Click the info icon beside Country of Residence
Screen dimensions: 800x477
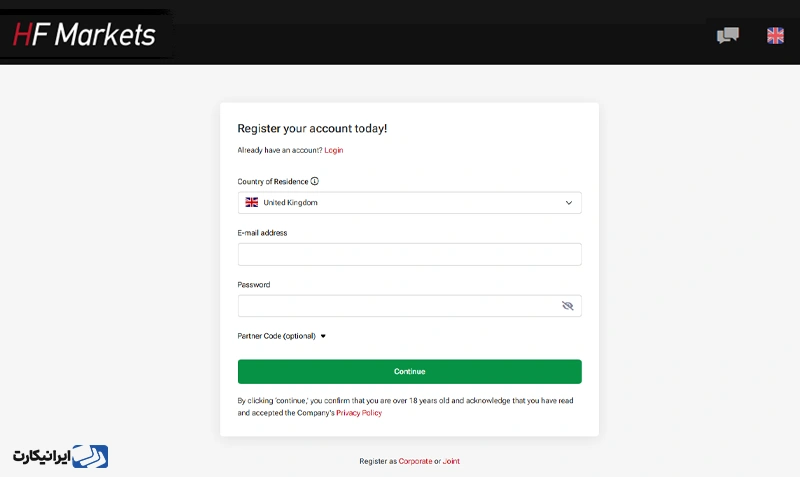coord(314,181)
